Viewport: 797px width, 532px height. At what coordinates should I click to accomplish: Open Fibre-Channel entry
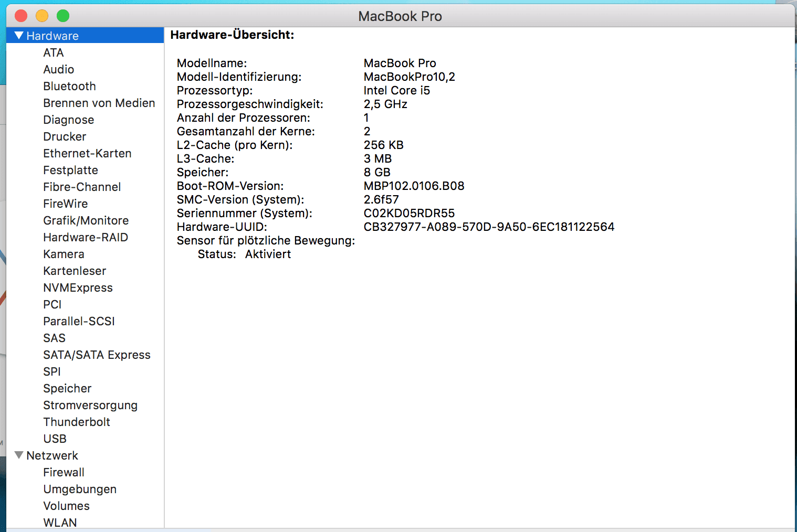pos(82,187)
